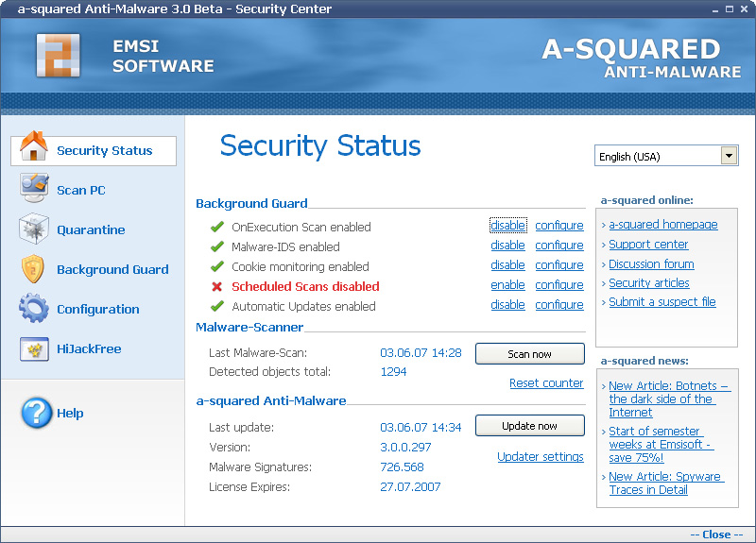This screenshot has width=756, height=543.
Task: Click the Background Guard section heading
Action: (x=251, y=203)
